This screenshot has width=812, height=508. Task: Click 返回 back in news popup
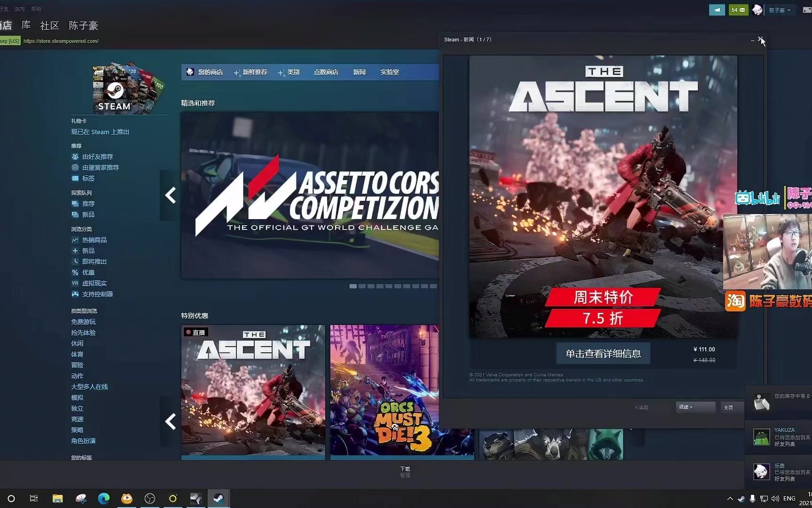pyautogui.click(x=642, y=407)
